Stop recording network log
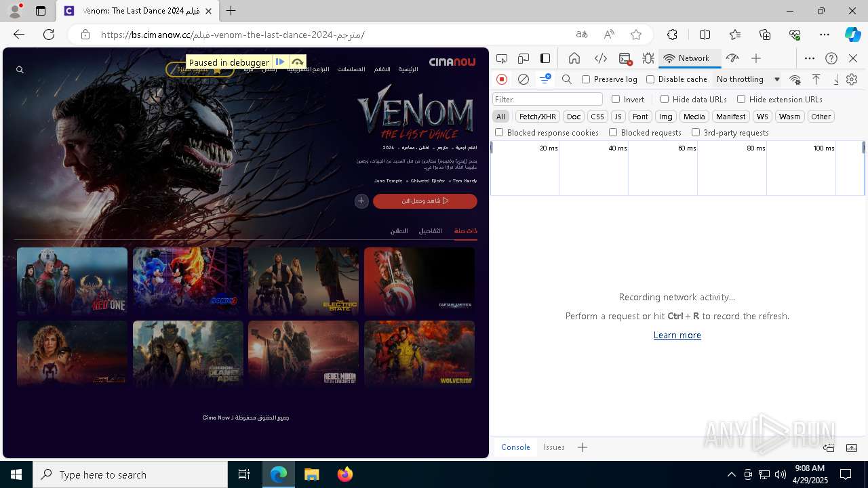868x488 pixels. coord(502,79)
